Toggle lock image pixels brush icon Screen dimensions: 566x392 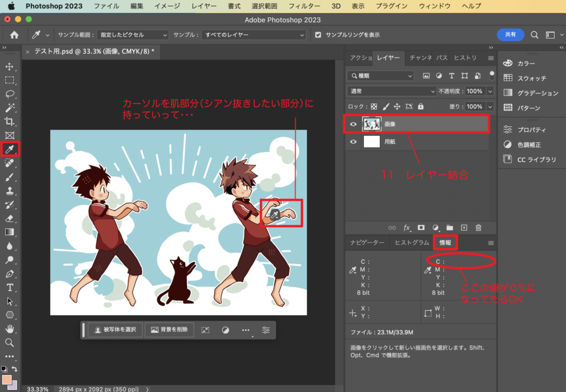point(385,107)
